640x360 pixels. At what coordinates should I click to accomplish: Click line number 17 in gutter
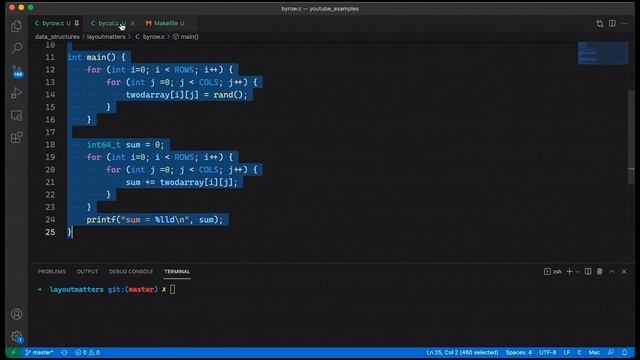[x=50, y=132]
